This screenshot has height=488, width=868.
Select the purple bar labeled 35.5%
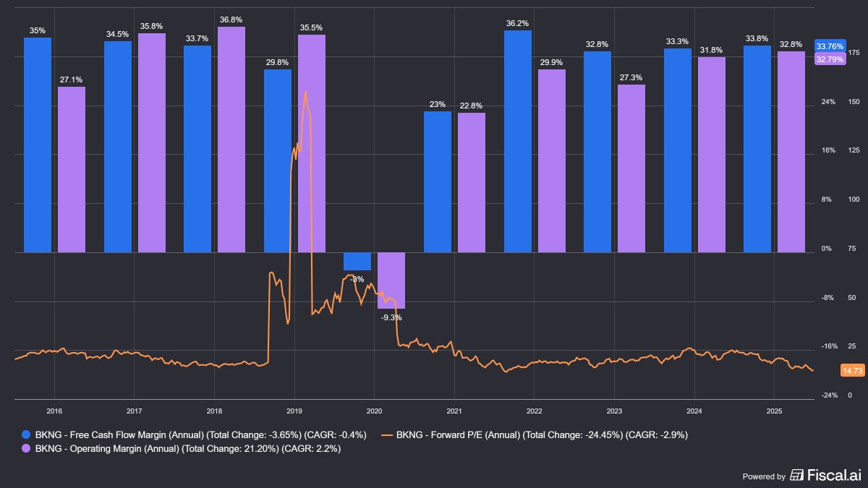coord(312,143)
